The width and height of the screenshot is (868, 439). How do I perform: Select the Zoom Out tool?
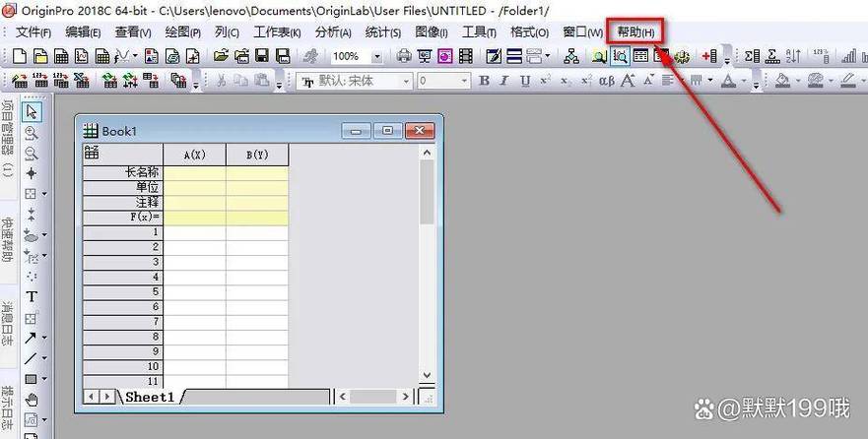(x=32, y=154)
